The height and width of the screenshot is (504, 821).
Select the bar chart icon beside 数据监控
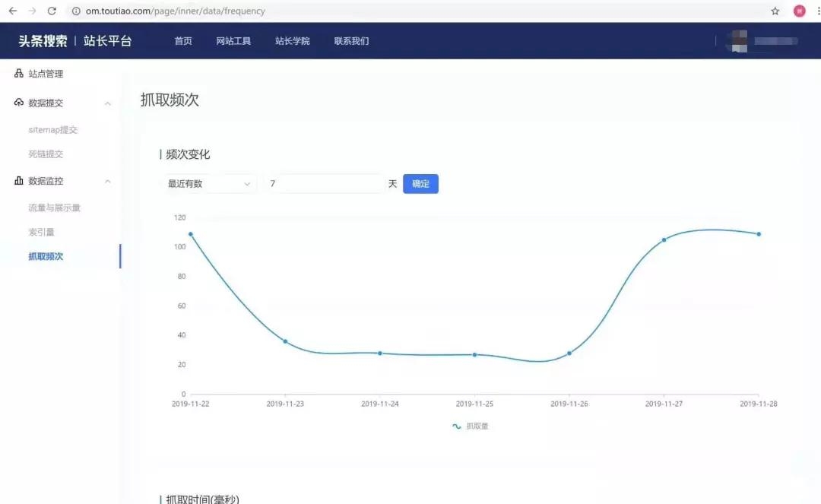click(18, 180)
